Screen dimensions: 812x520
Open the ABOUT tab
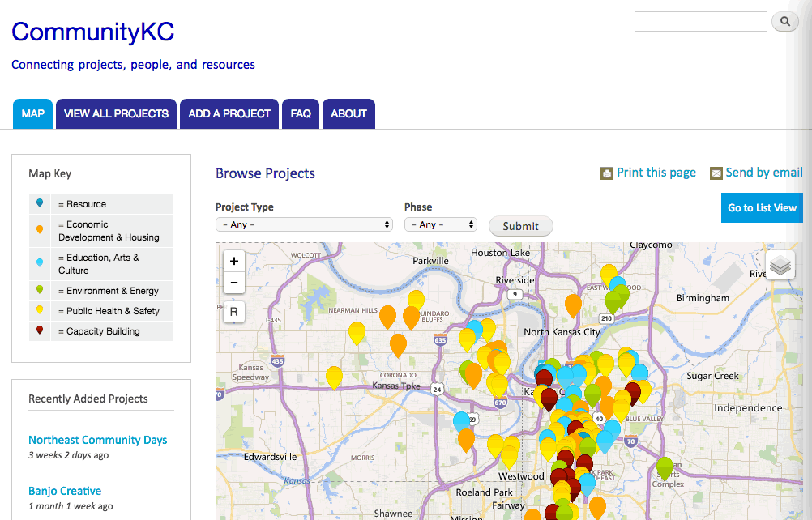coord(348,114)
